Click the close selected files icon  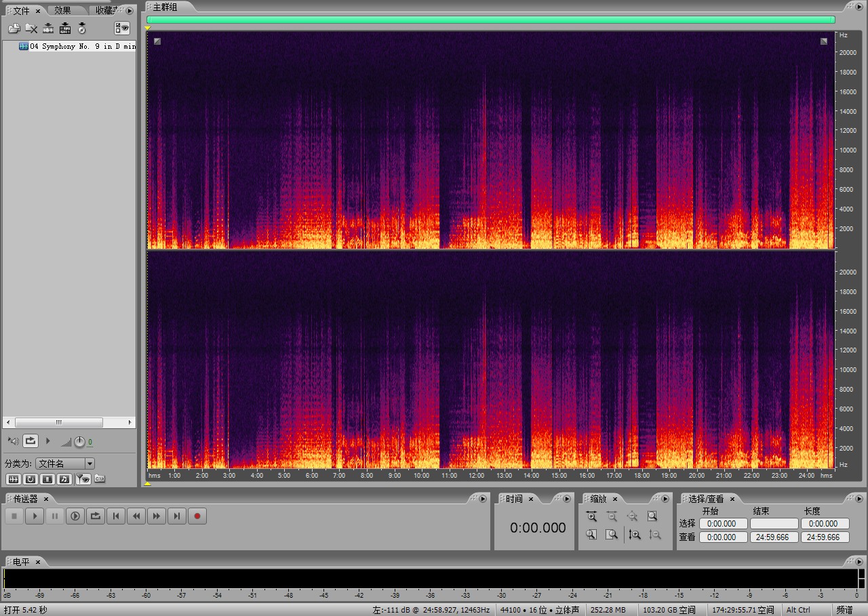pyautogui.click(x=31, y=28)
